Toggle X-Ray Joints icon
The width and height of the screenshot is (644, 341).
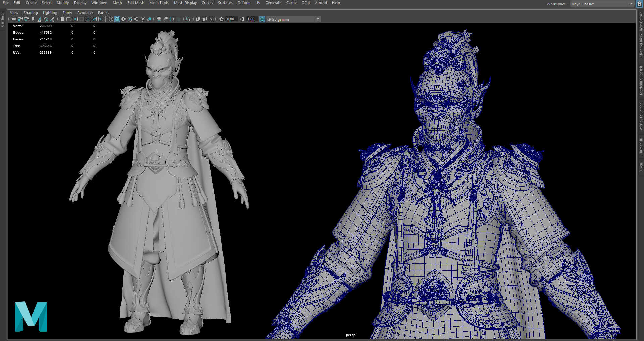211,19
